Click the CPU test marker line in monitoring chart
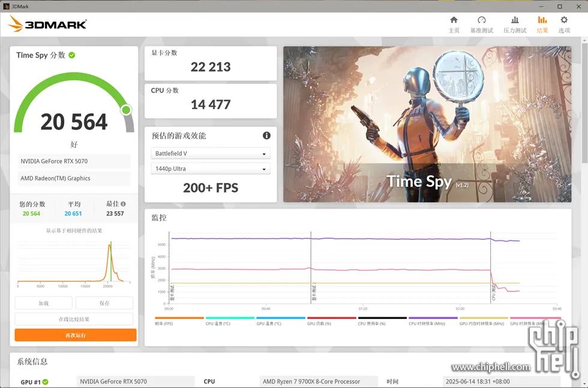588x388 pixels. click(491, 267)
